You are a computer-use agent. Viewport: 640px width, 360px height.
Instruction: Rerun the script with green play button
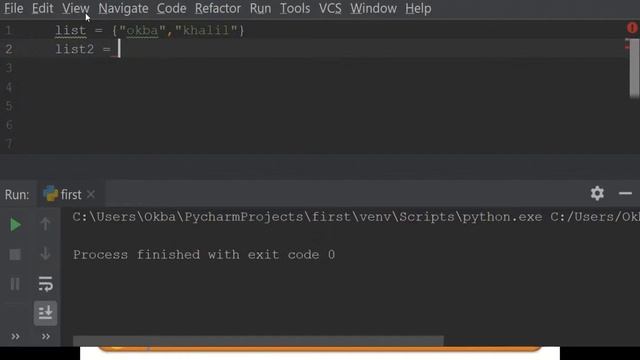pyautogui.click(x=15, y=224)
